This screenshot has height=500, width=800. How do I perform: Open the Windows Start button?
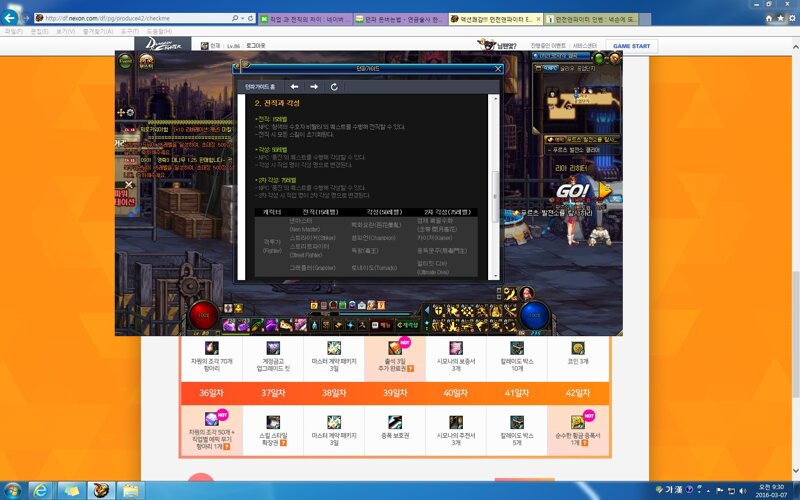pos(11,491)
